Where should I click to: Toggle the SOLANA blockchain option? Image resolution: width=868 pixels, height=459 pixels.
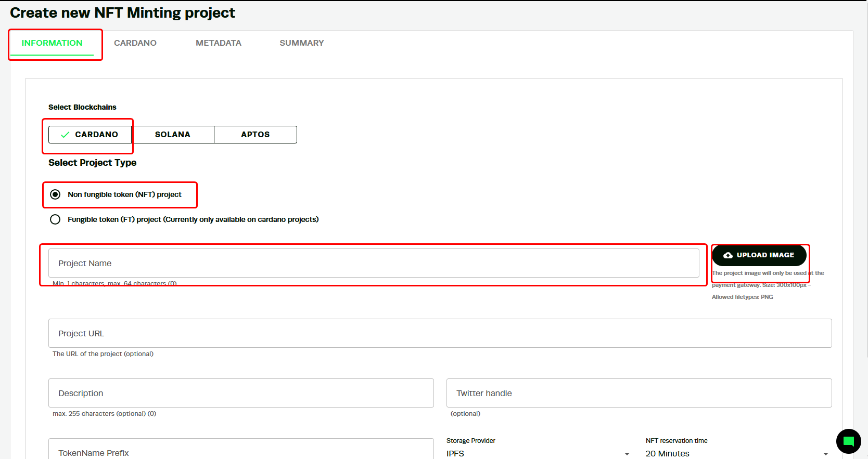point(173,135)
